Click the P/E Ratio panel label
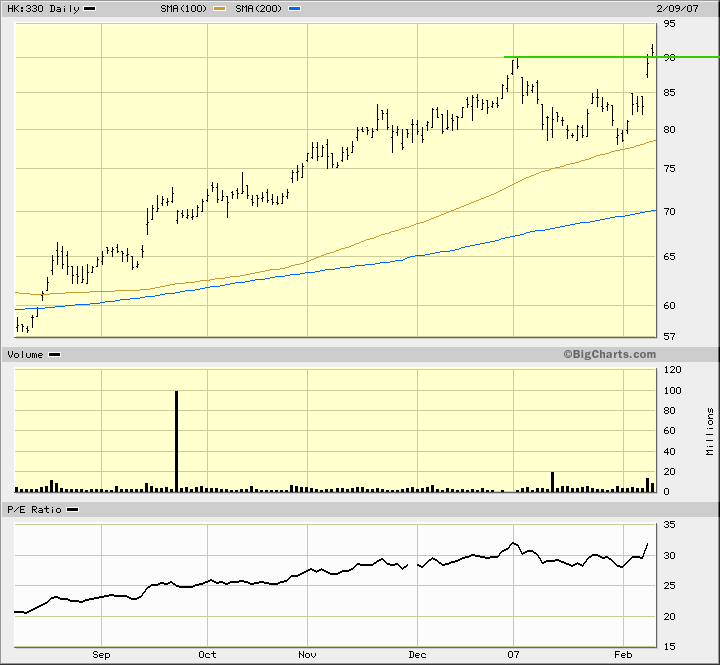This screenshot has height=665, width=720. click(34, 509)
